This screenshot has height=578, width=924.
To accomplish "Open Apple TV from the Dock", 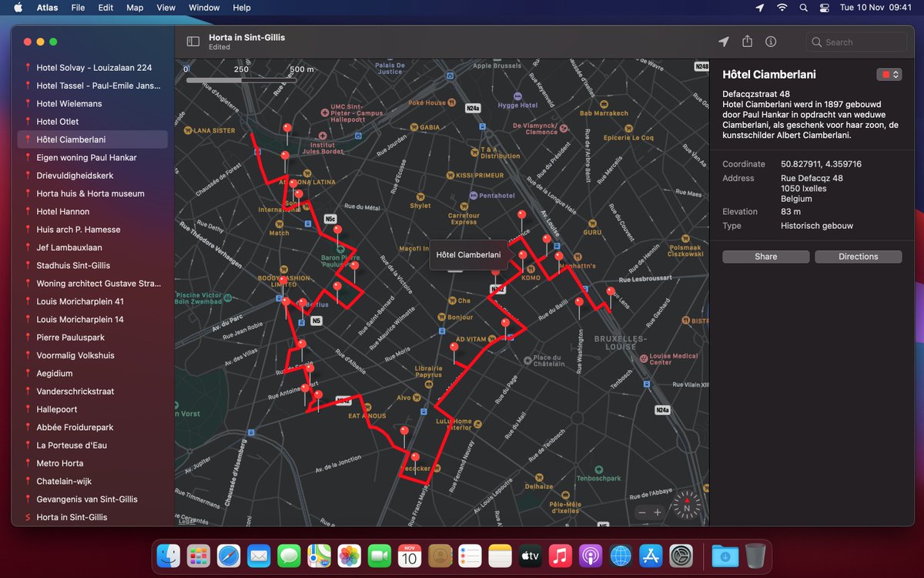I will [530, 555].
